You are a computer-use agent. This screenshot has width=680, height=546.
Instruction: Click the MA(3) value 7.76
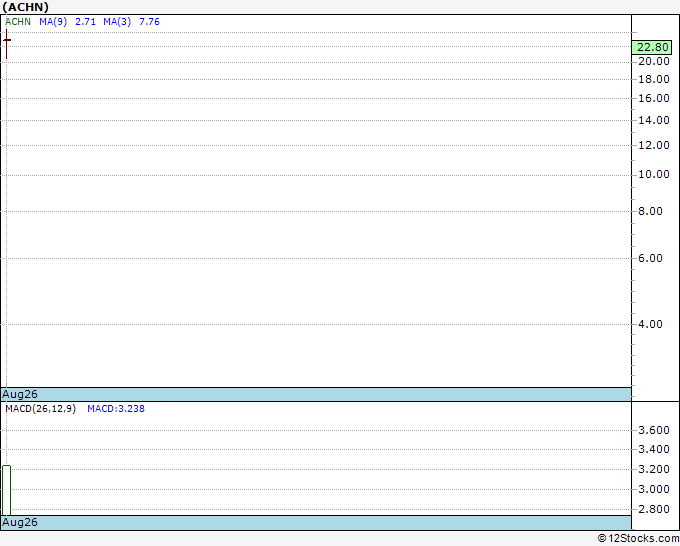click(149, 22)
